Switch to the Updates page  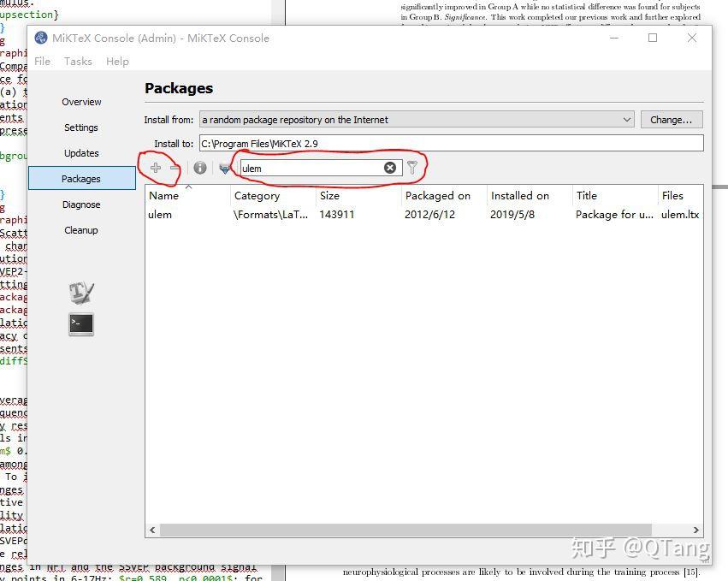pyautogui.click(x=82, y=153)
